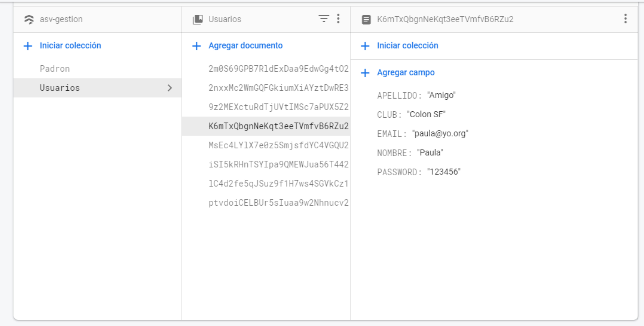Open the document three-dot overflow menu

(x=625, y=19)
